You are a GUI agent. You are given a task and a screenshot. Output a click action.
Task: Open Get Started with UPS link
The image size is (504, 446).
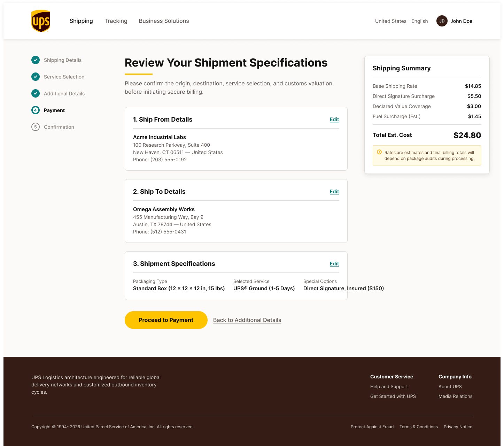point(393,396)
